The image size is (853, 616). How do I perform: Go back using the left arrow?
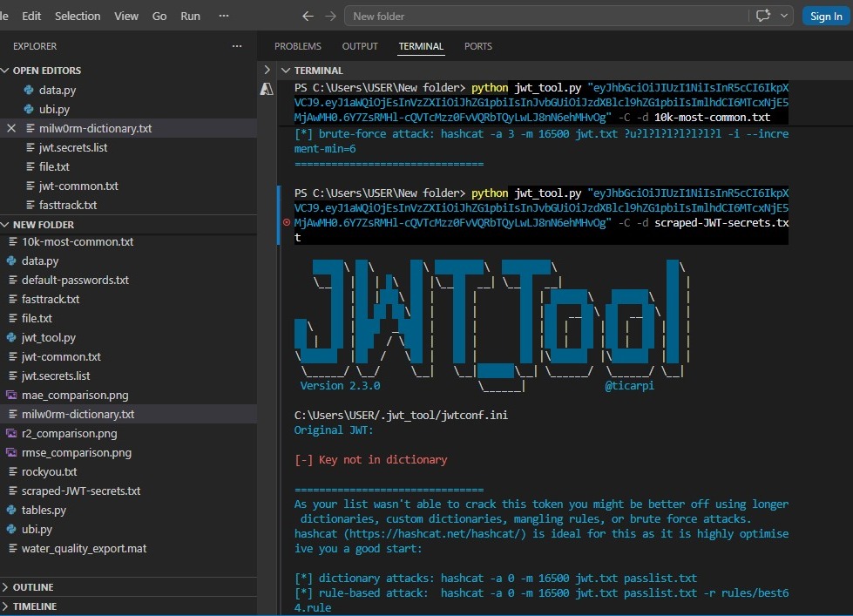(308, 17)
